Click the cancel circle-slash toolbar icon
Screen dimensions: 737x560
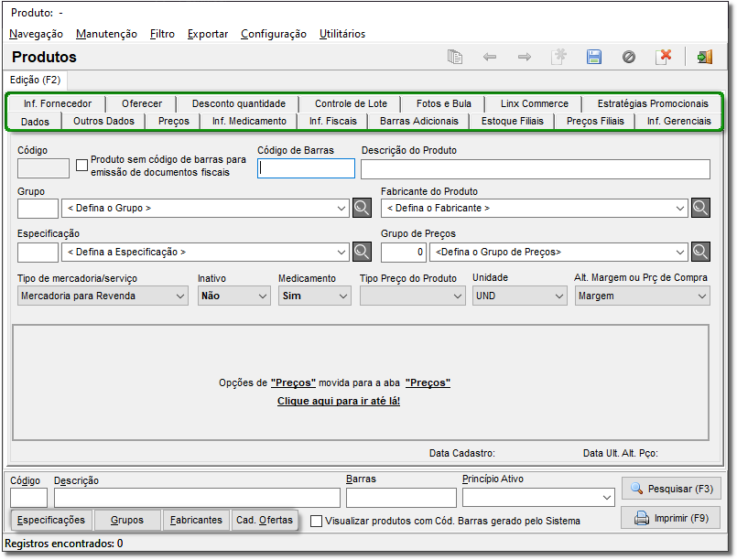(x=629, y=57)
